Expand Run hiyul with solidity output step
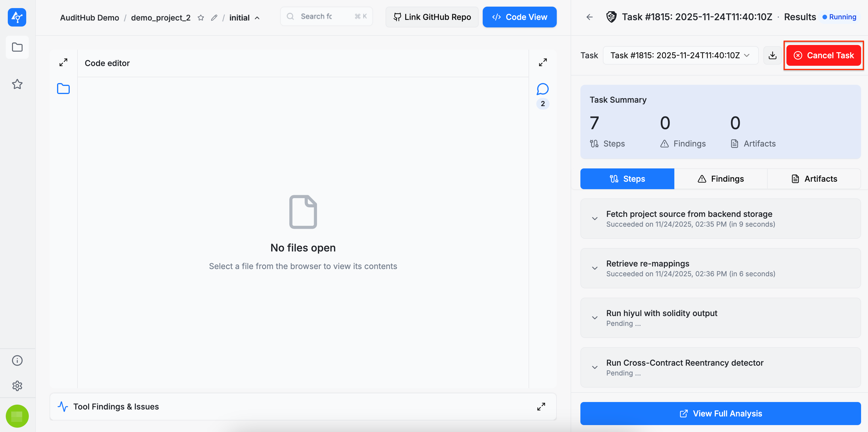 click(595, 318)
